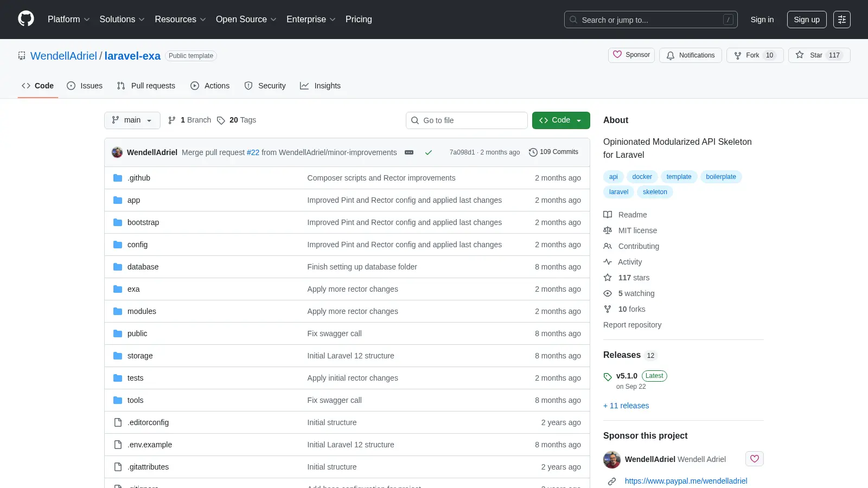Expand the Platform menu
868x488 pixels.
tap(69, 19)
